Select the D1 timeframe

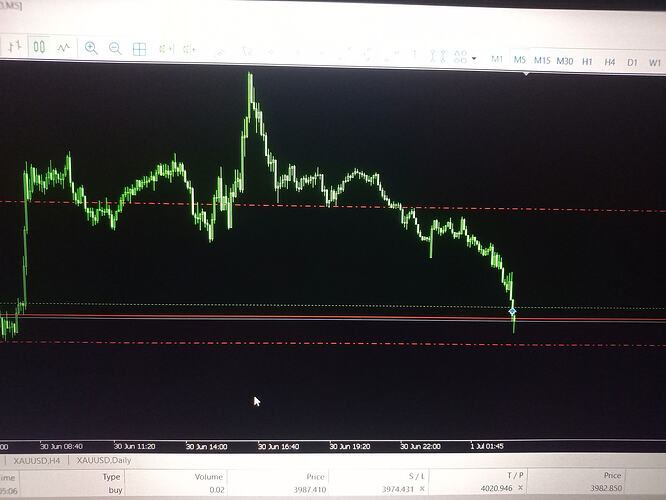tap(632, 63)
